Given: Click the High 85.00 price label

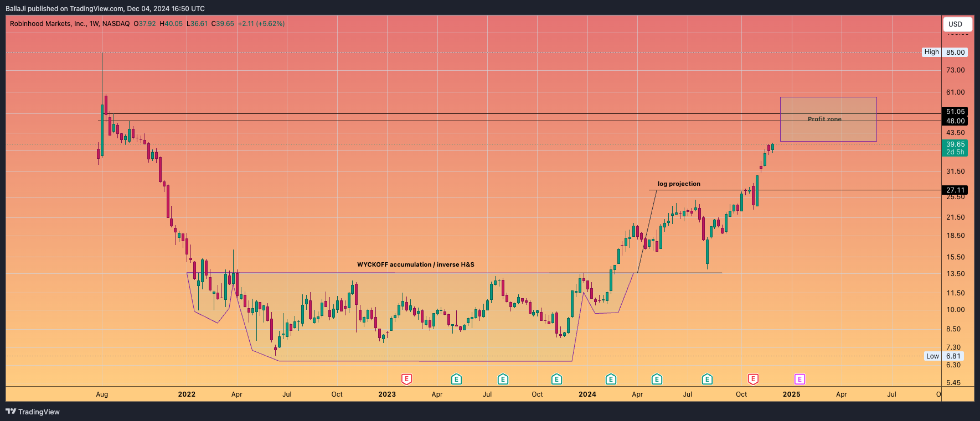Looking at the screenshot, I should (945, 52).
